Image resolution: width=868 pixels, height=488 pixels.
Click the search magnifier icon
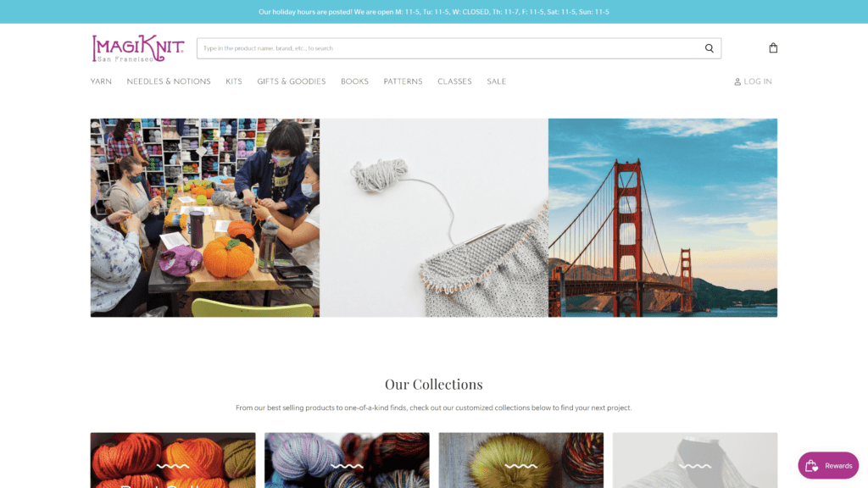coord(709,48)
